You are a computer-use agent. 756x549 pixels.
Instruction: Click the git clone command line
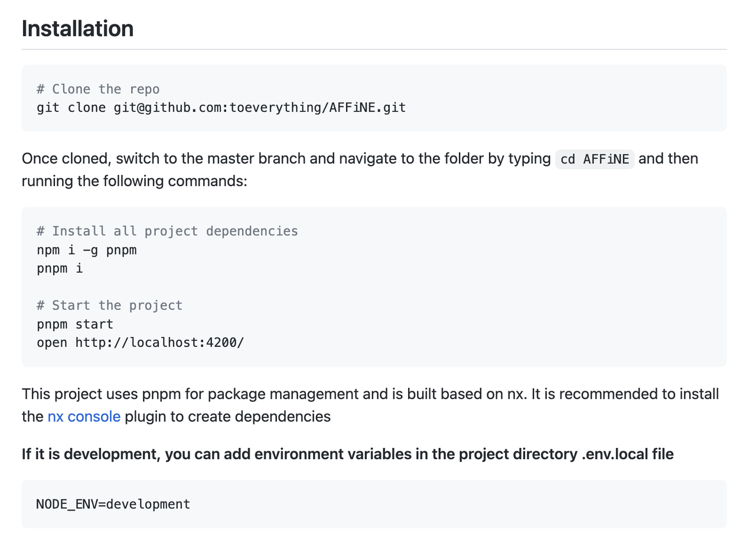click(x=221, y=108)
